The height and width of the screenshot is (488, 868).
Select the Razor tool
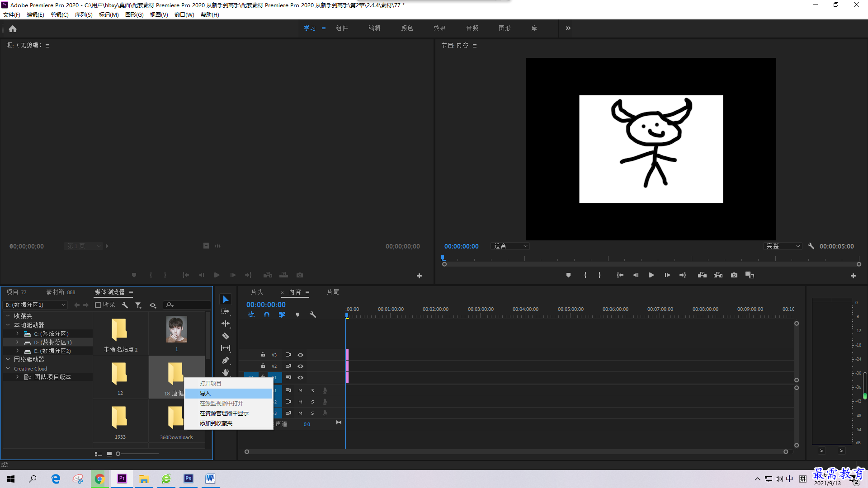coord(226,336)
